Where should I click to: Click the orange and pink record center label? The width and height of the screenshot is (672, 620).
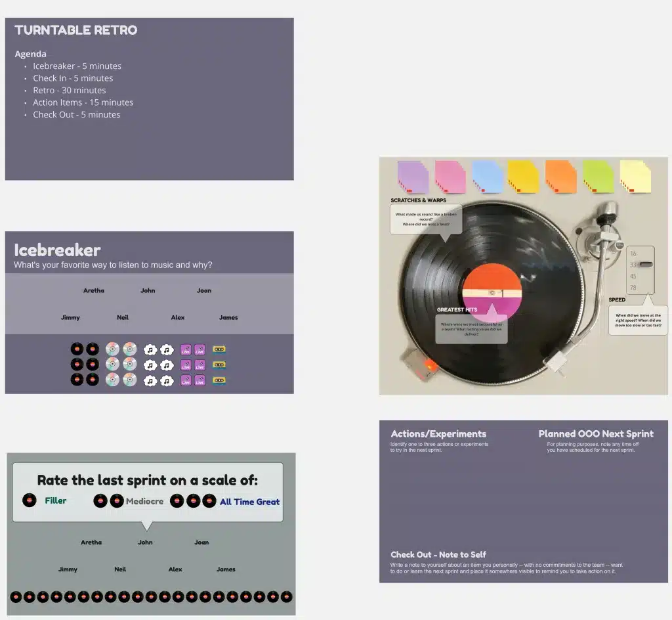coord(492,293)
